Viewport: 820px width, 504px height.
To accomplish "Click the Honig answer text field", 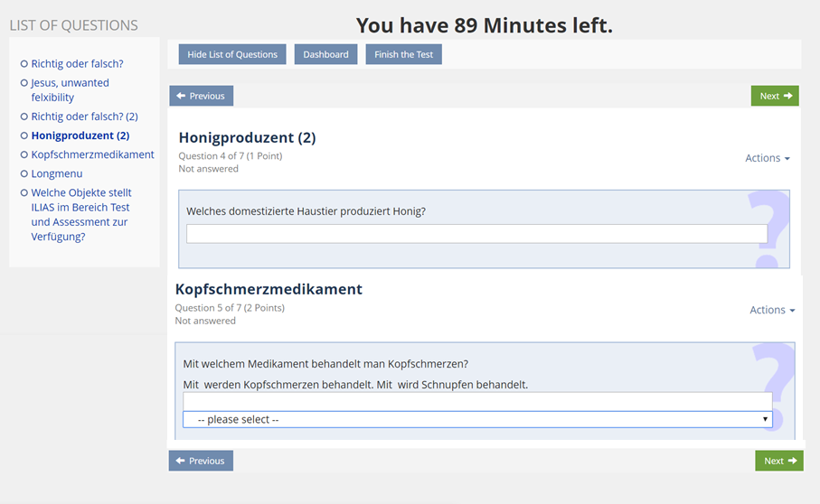I will [476, 234].
